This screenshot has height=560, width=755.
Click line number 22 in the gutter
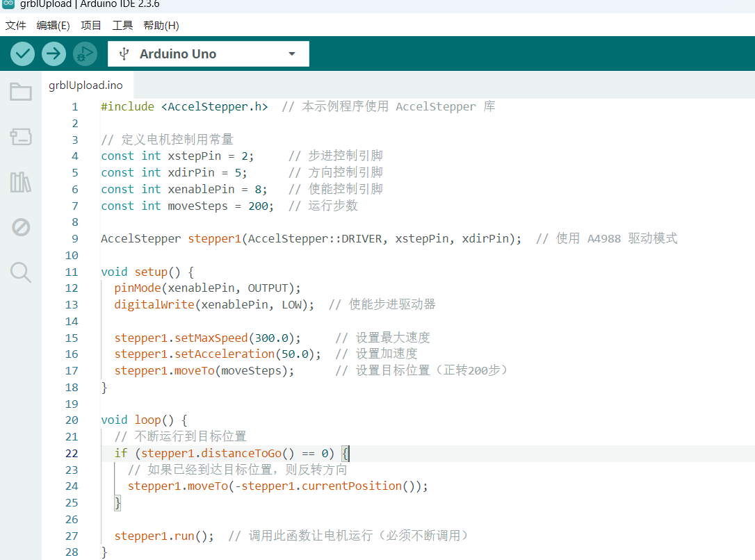click(72, 453)
